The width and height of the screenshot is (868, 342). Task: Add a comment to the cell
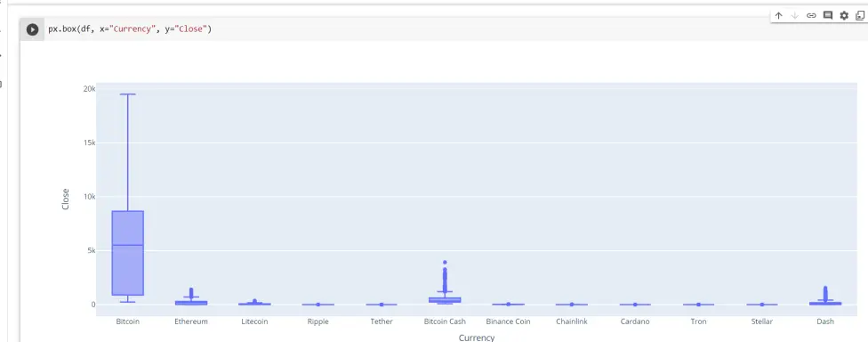pyautogui.click(x=828, y=15)
